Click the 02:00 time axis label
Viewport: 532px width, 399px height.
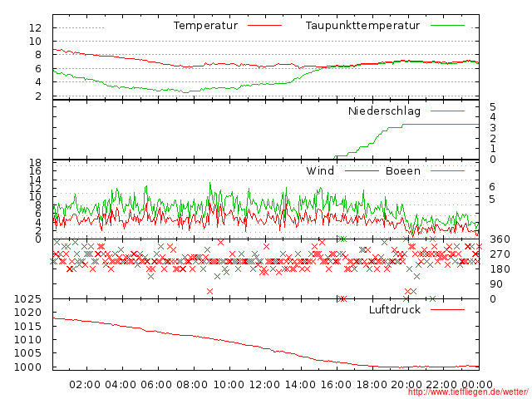(x=85, y=385)
